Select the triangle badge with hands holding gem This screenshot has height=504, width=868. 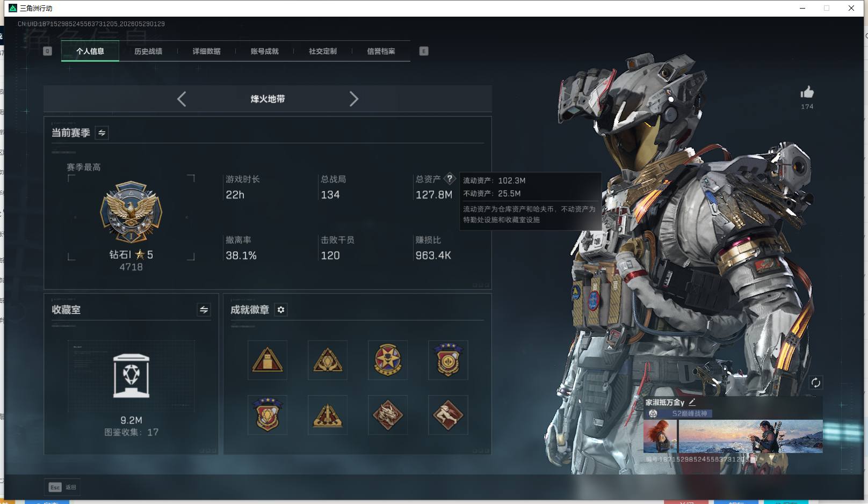[x=328, y=360]
